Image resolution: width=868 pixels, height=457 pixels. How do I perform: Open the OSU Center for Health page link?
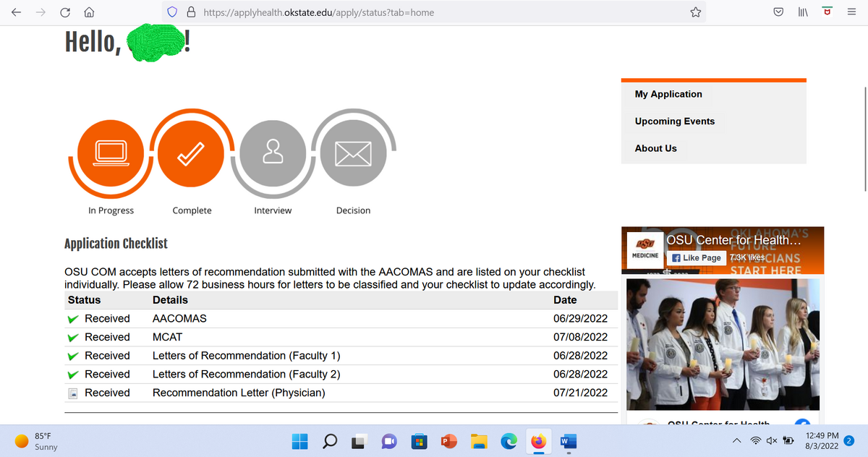click(733, 240)
